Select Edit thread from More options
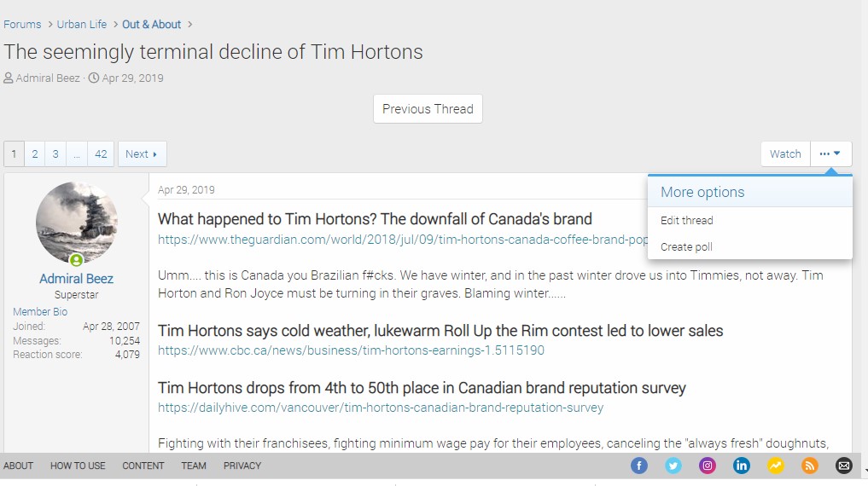Screen dimensions: 868x486 [x=687, y=220]
